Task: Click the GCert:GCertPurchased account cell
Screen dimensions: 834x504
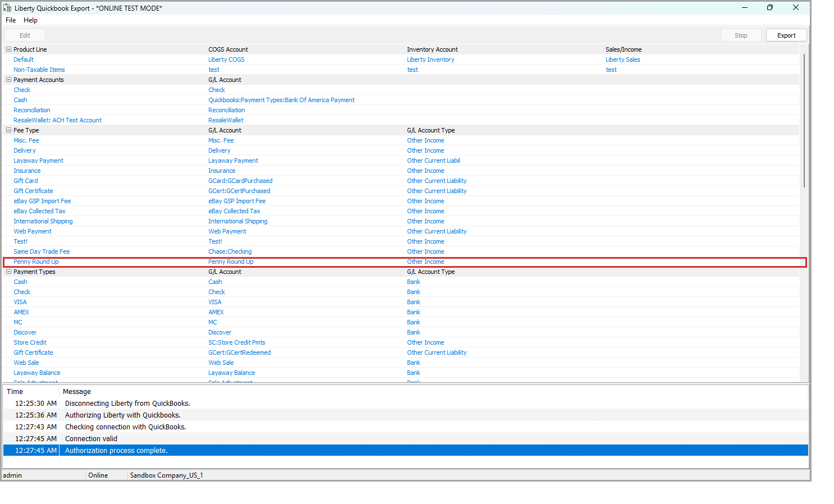Action: (239, 191)
